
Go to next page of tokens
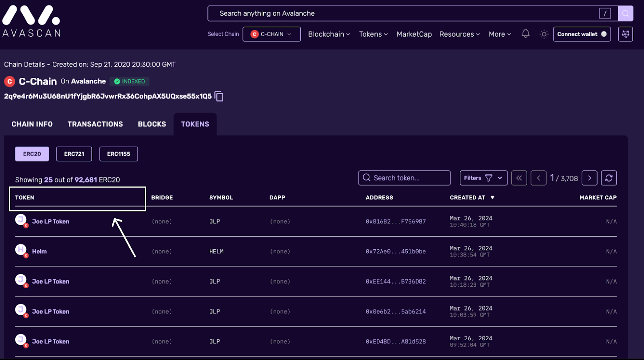coord(589,178)
